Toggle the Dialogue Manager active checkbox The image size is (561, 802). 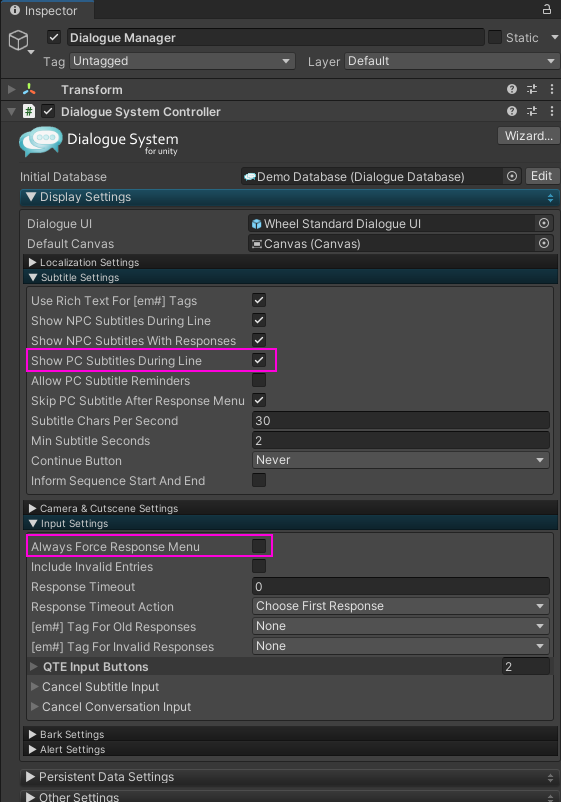54,37
